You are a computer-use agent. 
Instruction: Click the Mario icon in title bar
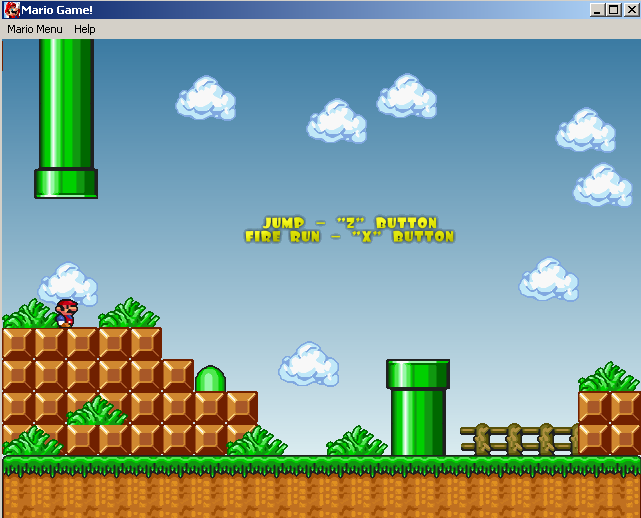12,10
